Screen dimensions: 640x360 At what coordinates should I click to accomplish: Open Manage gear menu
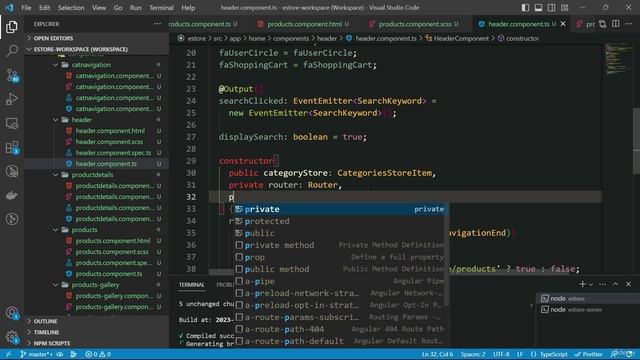click(x=12, y=337)
